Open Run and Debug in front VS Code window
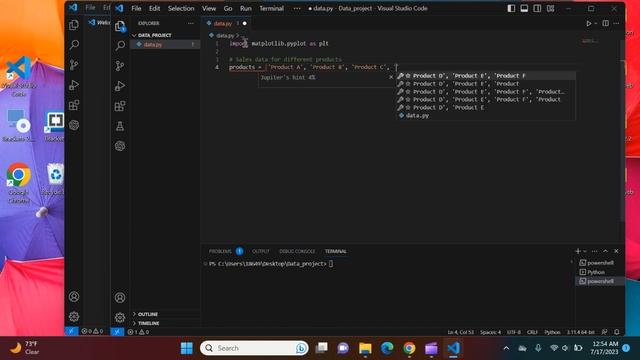 click(x=120, y=86)
